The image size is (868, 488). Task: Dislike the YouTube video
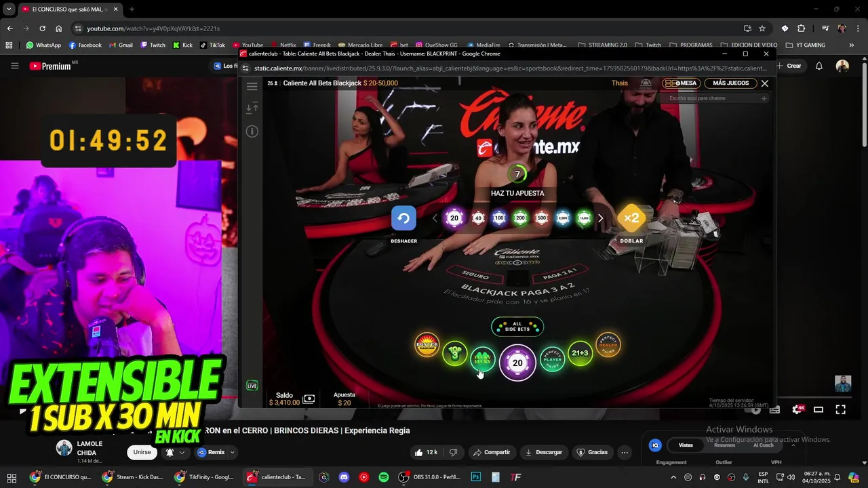tap(454, 452)
